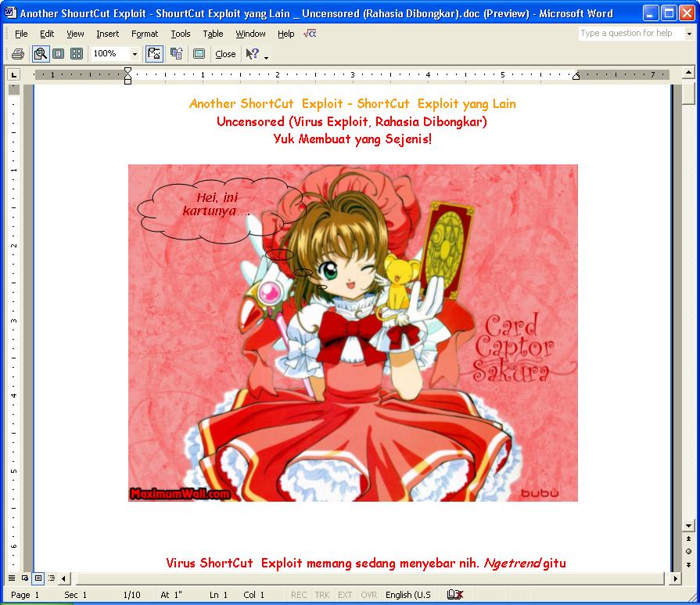This screenshot has height=605, width=700.
Task: Open the Multiple Pages layout button
Action: click(x=77, y=54)
